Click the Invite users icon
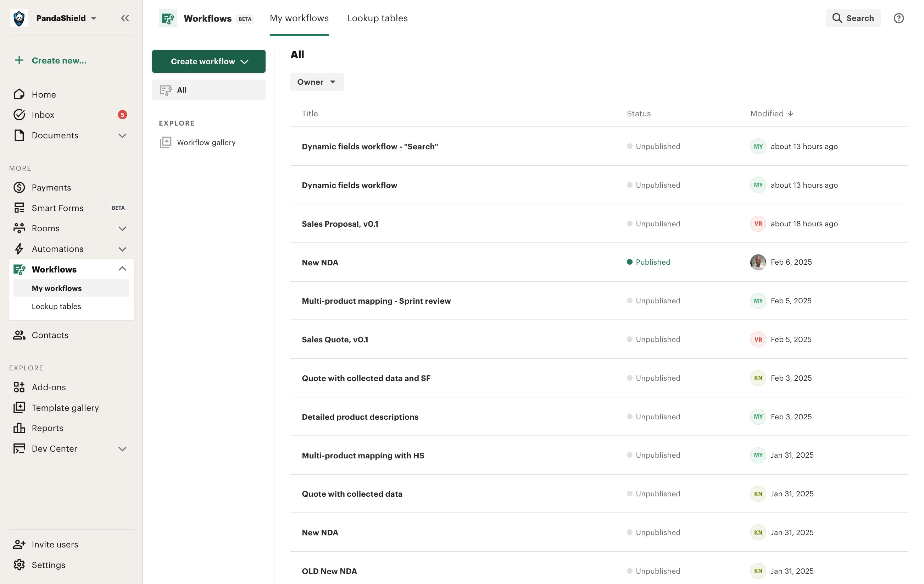 (x=19, y=545)
